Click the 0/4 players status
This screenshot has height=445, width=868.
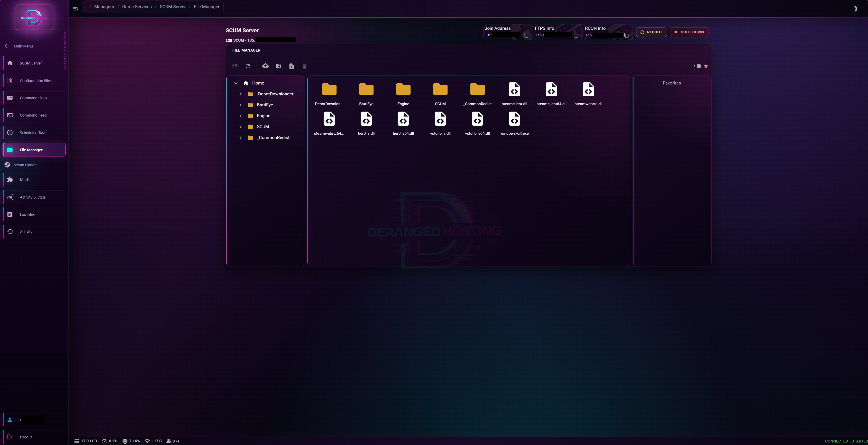[173, 441]
